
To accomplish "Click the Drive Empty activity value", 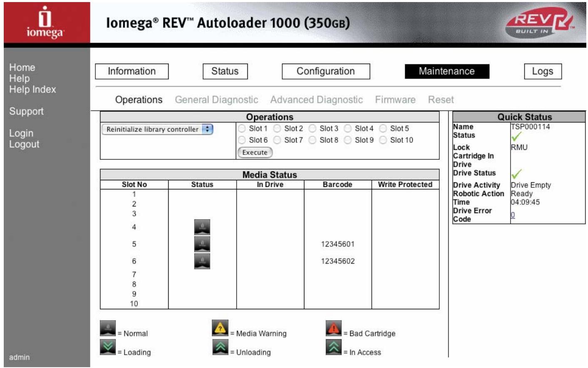I will (531, 185).
